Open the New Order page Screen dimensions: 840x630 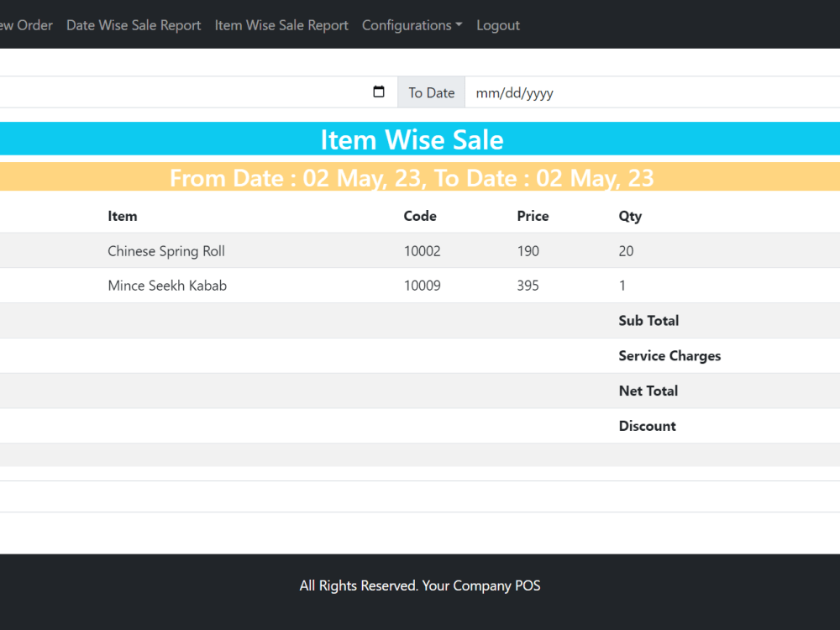tap(26, 25)
